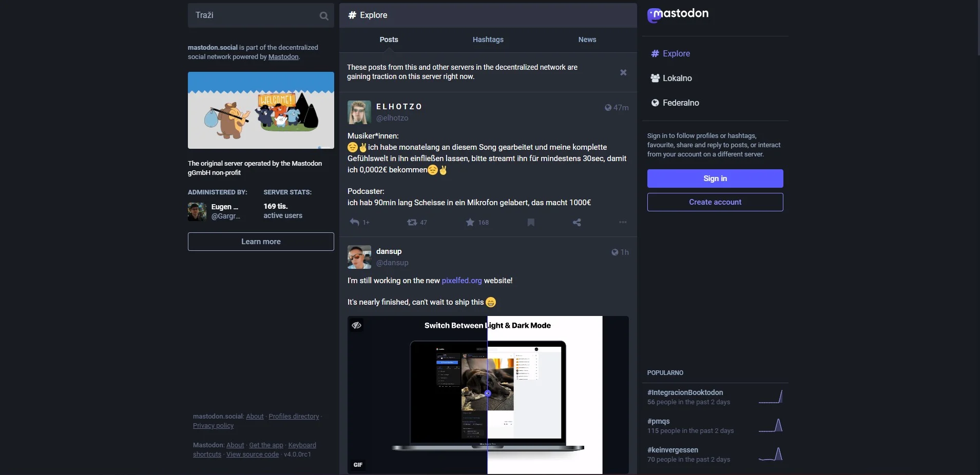Switch to the Hashtags tab

coord(488,39)
